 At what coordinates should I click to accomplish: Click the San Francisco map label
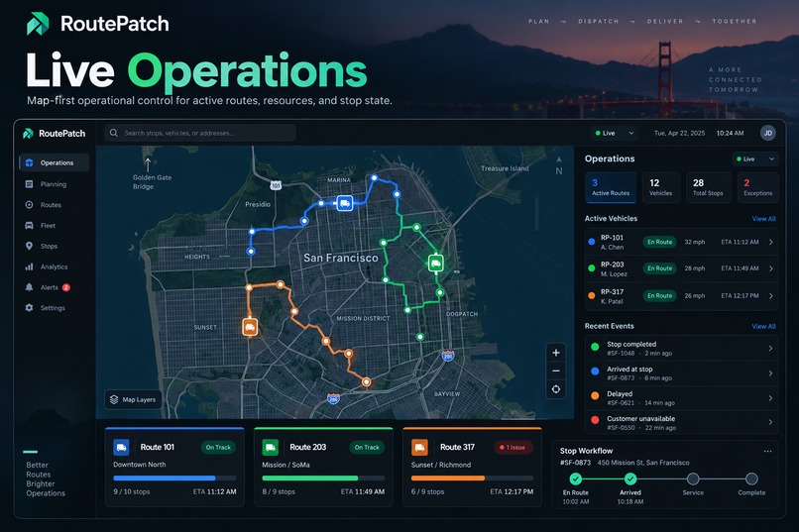341,259
